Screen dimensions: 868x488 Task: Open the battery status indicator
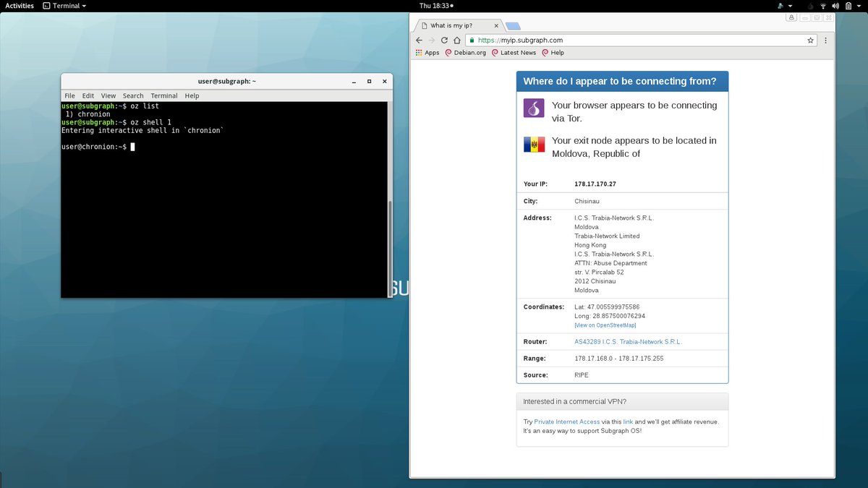850,6
